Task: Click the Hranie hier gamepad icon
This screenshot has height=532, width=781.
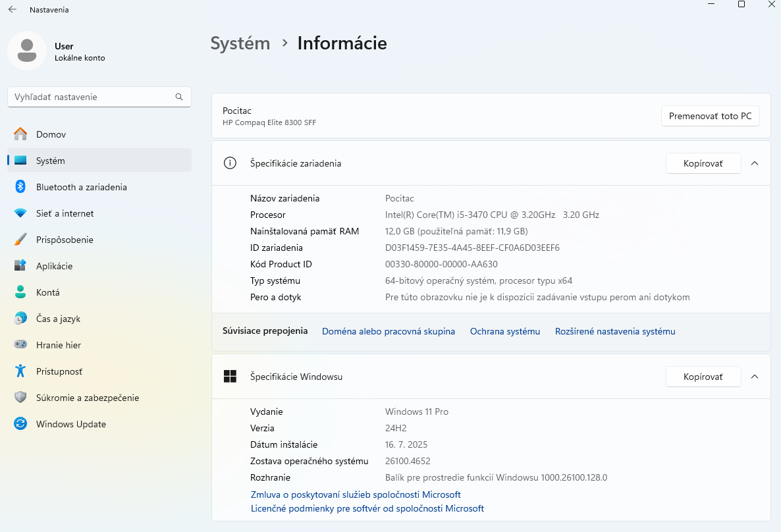Action: click(20, 344)
